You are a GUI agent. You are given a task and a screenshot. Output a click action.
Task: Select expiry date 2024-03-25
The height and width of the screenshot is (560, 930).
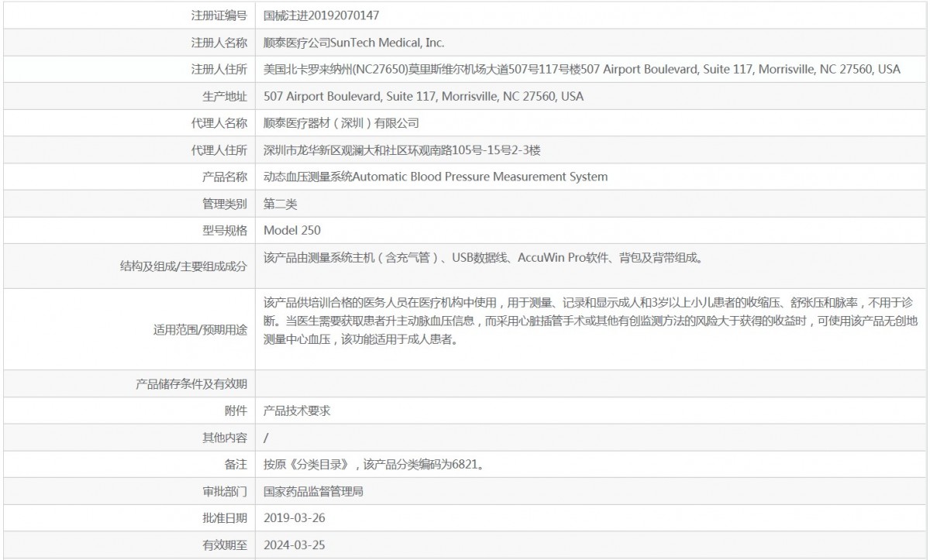294,545
